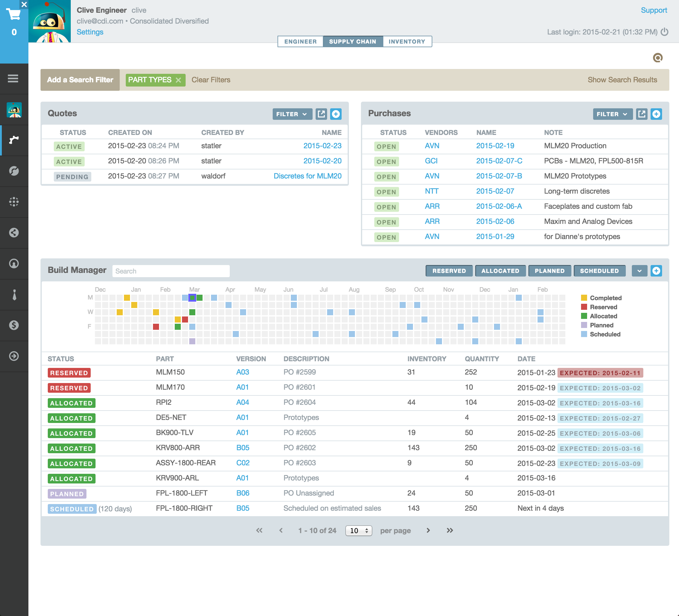
Task: Open the dollar sign sidebar icon
Action: [14, 325]
